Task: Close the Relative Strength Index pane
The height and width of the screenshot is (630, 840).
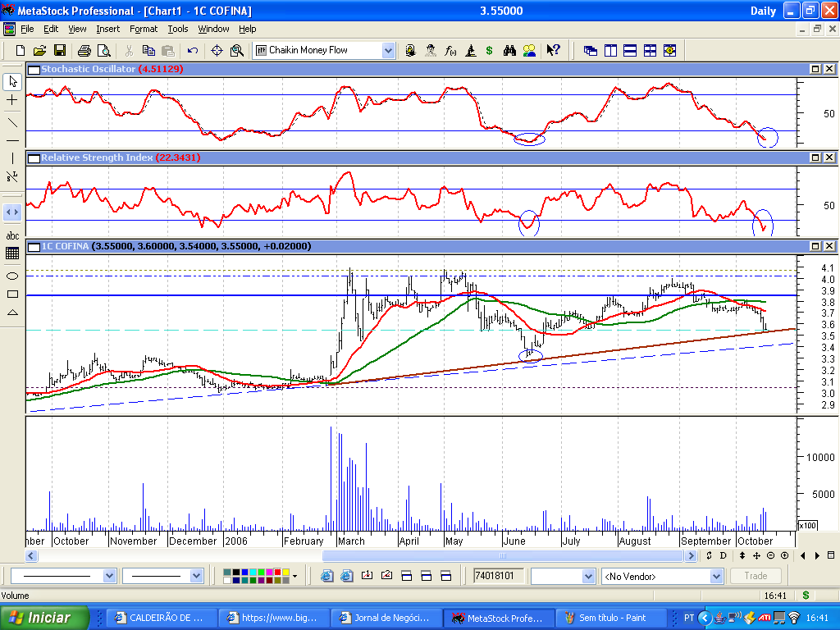Action: tap(829, 157)
